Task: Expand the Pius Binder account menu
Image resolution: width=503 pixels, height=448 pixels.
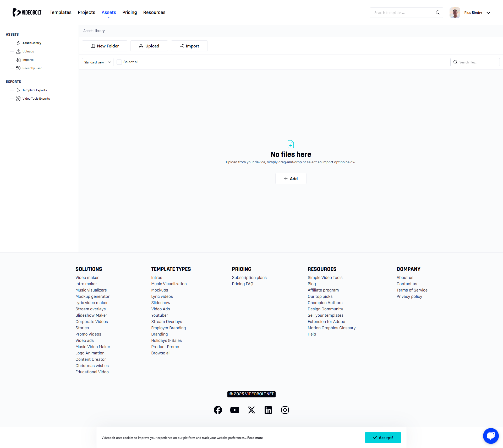Action: click(488, 13)
